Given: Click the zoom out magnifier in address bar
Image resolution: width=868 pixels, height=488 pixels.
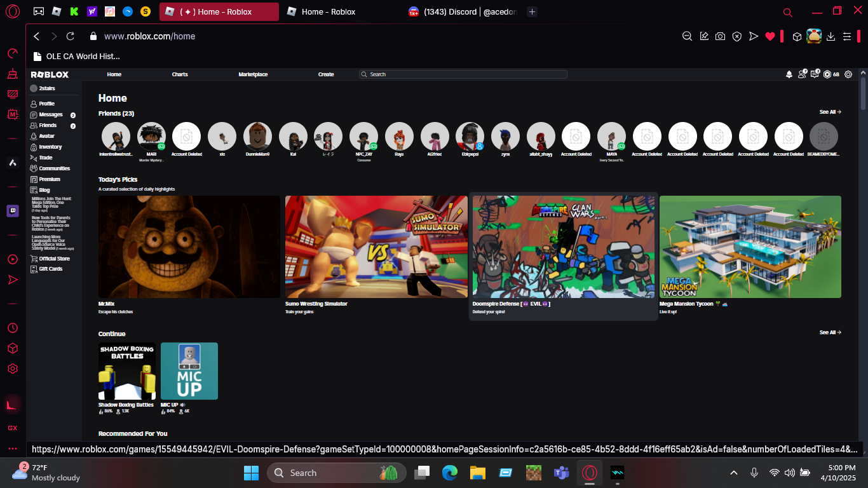Looking at the screenshot, I should pyautogui.click(x=687, y=36).
